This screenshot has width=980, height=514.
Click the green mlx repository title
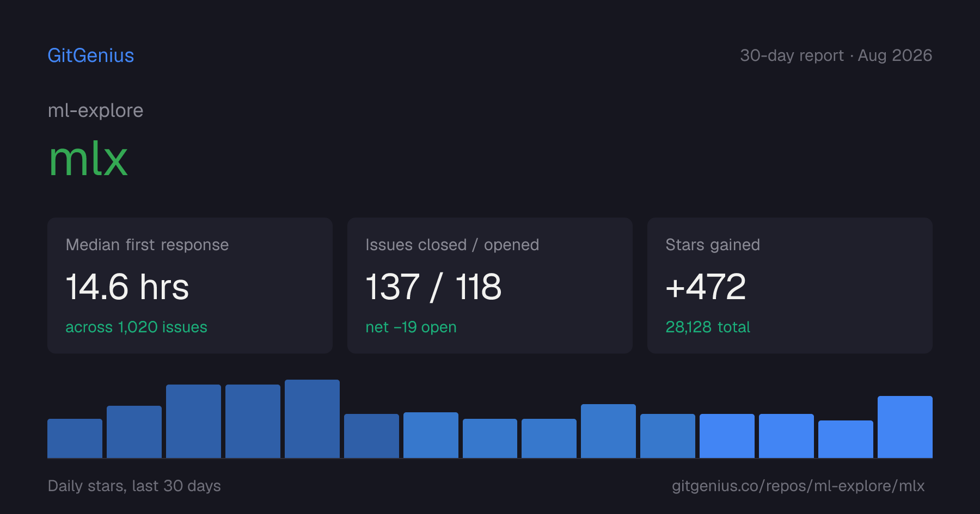[x=88, y=159]
